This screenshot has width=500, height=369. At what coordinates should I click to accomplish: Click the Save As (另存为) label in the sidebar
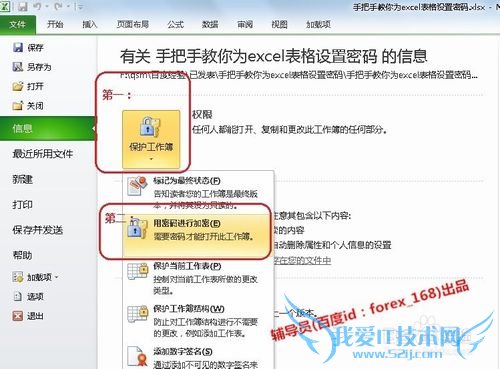pyautogui.click(x=39, y=67)
